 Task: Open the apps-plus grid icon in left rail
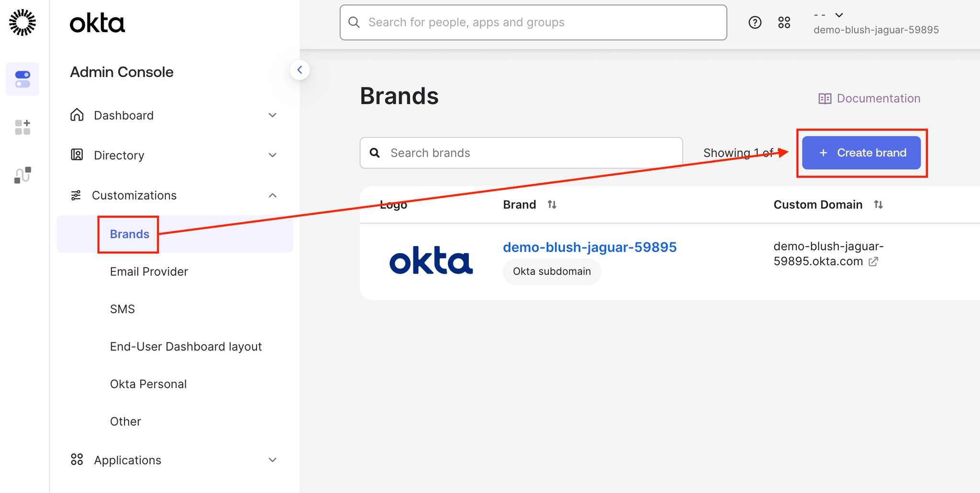(x=22, y=127)
